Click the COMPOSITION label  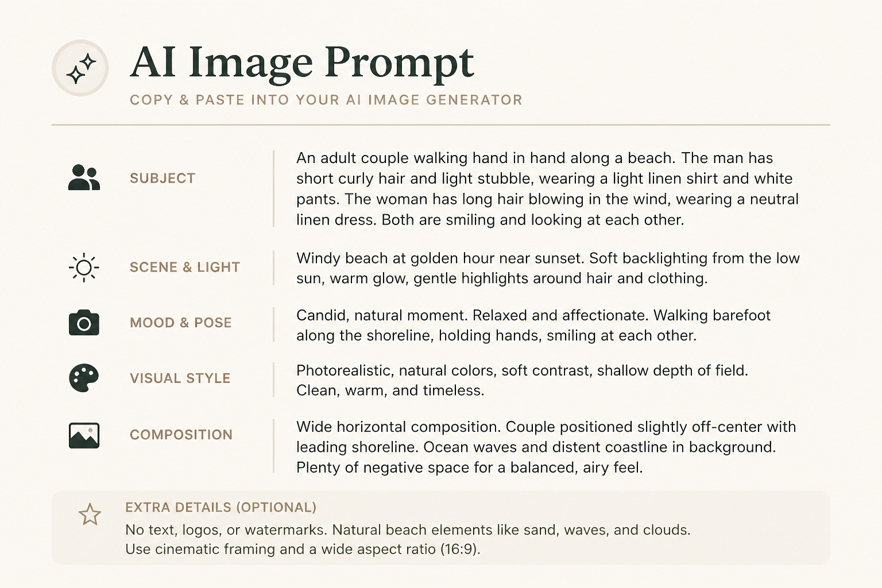coord(181,435)
